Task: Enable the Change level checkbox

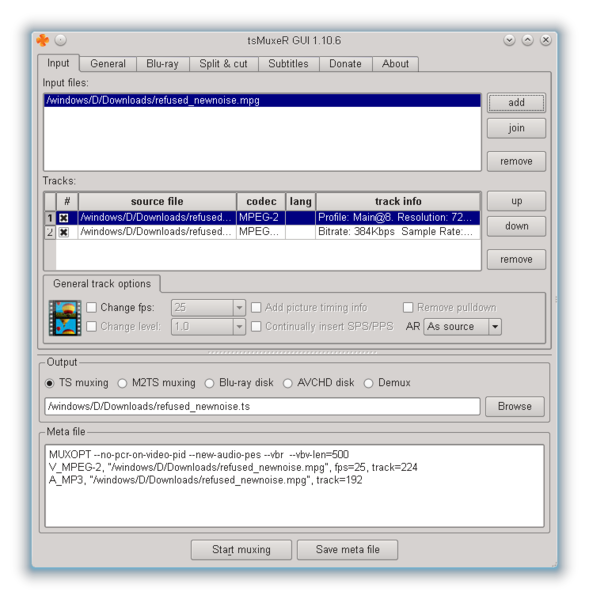Action: [x=91, y=327]
